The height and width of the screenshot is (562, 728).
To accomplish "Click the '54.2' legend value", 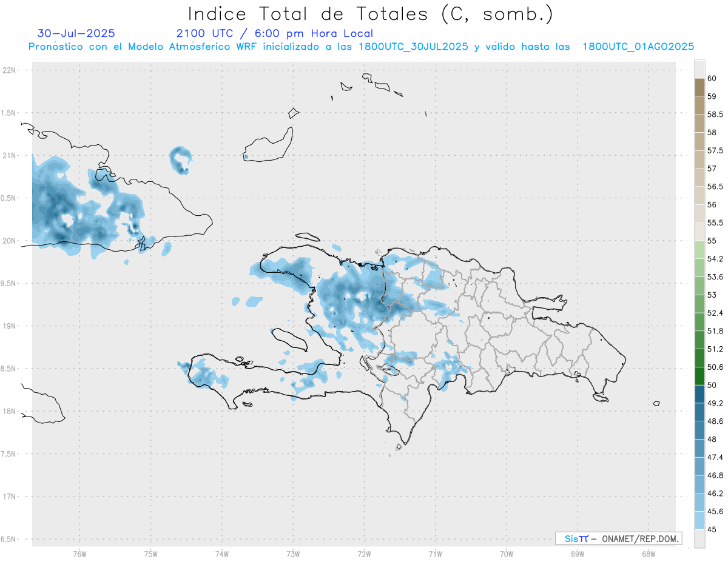I will (715, 259).
